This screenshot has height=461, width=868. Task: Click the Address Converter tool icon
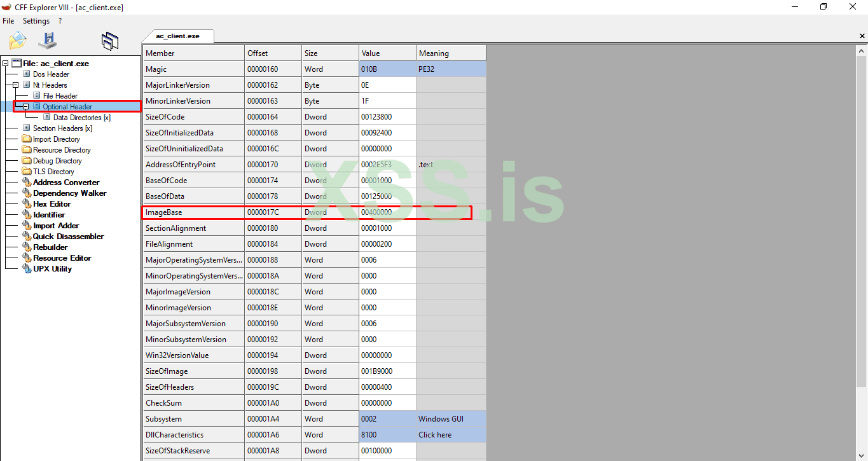point(27,182)
